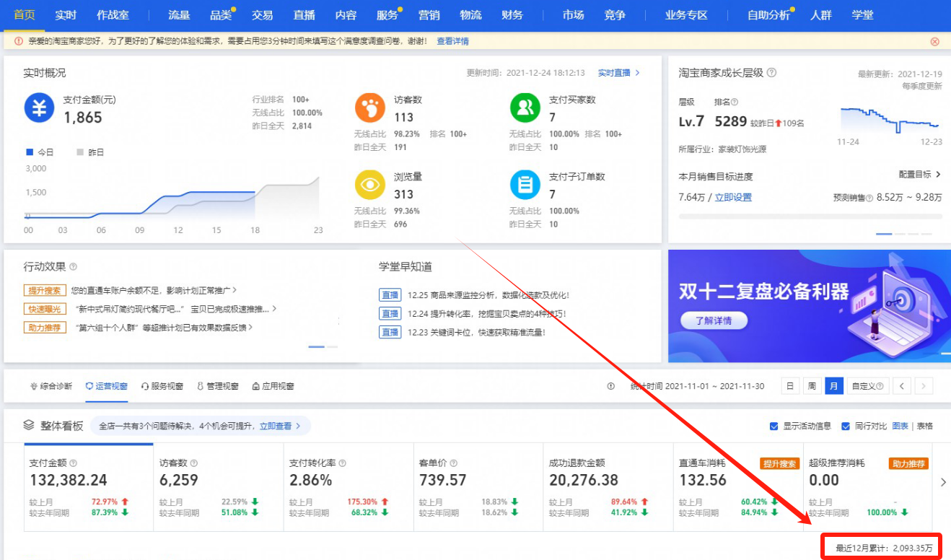951x560 pixels.
Task: Click the ranking trend mini chart
Action: (891, 119)
